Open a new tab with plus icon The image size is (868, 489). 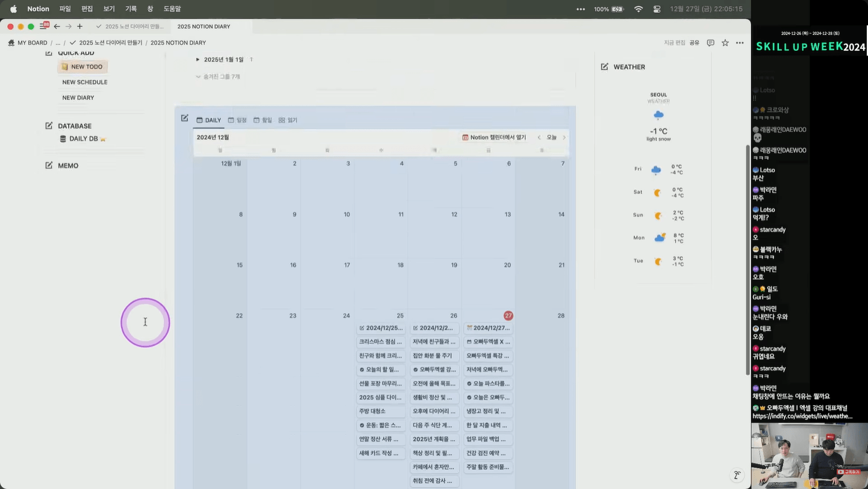click(80, 27)
